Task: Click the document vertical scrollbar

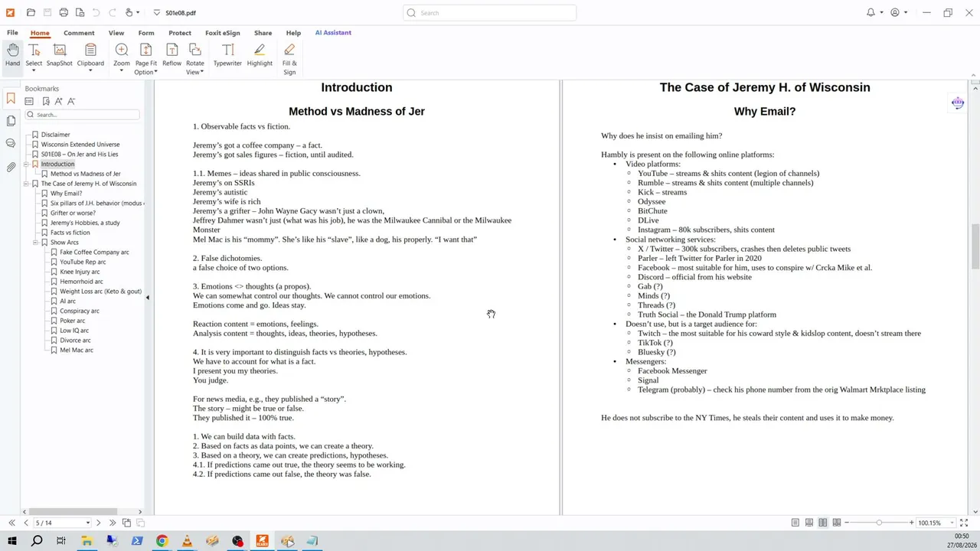Action: point(975,245)
